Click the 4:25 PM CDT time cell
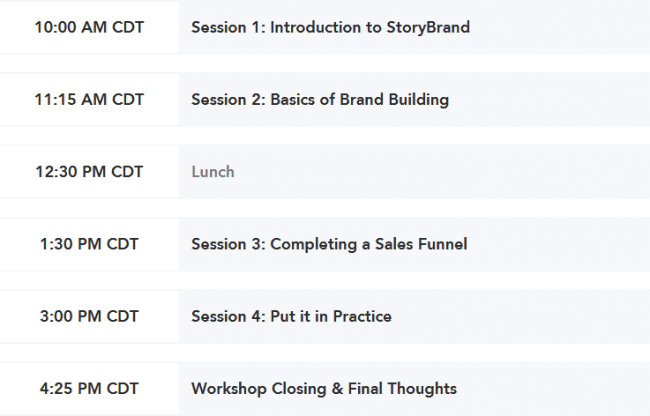The width and height of the screenshot is (650, 416). (89, 388)
